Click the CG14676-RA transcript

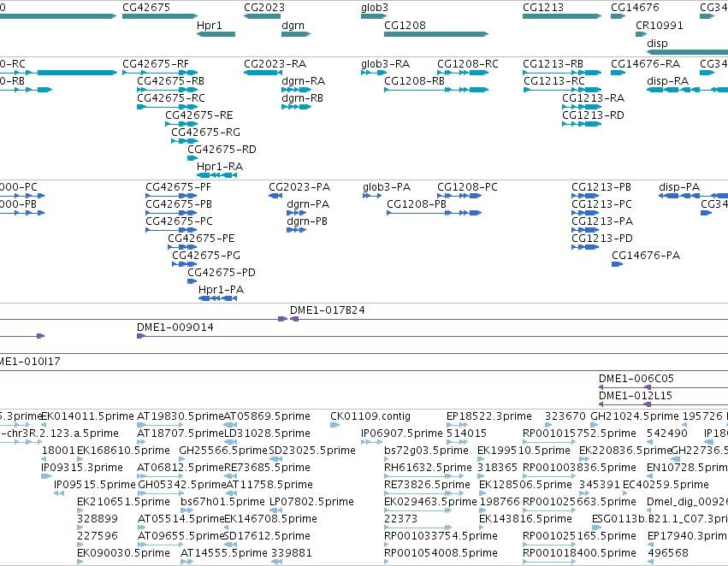click(618, 73)
